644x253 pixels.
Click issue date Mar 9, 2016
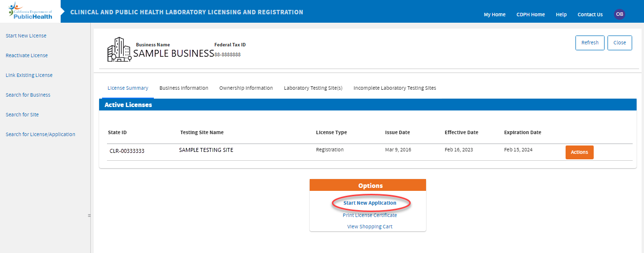pos(398,149)
